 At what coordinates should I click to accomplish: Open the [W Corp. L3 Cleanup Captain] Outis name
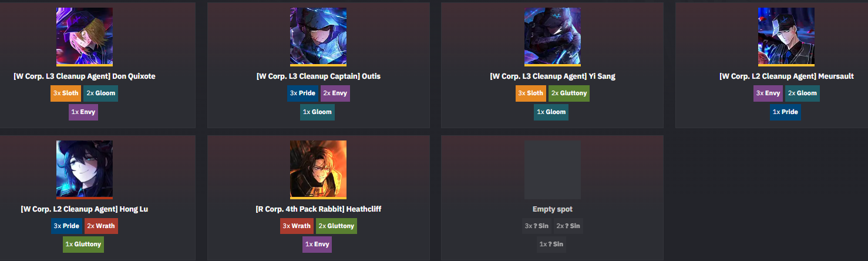(x=318, y=76)
